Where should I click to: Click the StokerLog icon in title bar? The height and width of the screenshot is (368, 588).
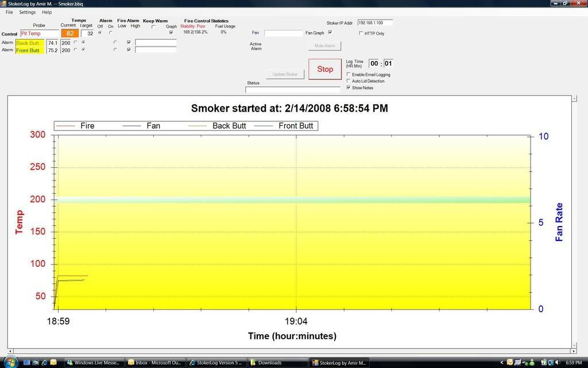[x=3, y=3]
